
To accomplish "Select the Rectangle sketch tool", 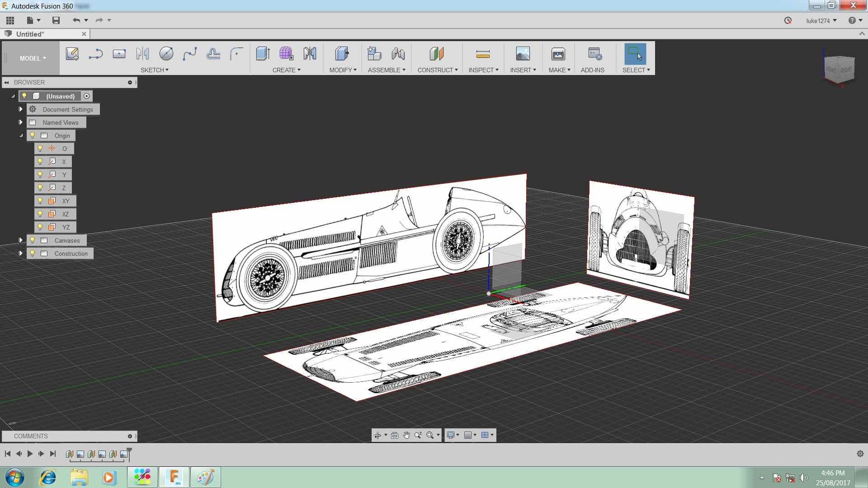I will pyautogui.click(x=119, y=54).
